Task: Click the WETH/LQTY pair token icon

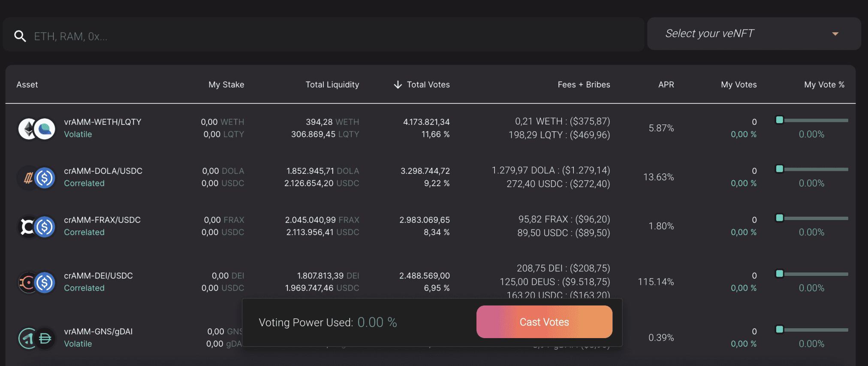Action: 36,129
